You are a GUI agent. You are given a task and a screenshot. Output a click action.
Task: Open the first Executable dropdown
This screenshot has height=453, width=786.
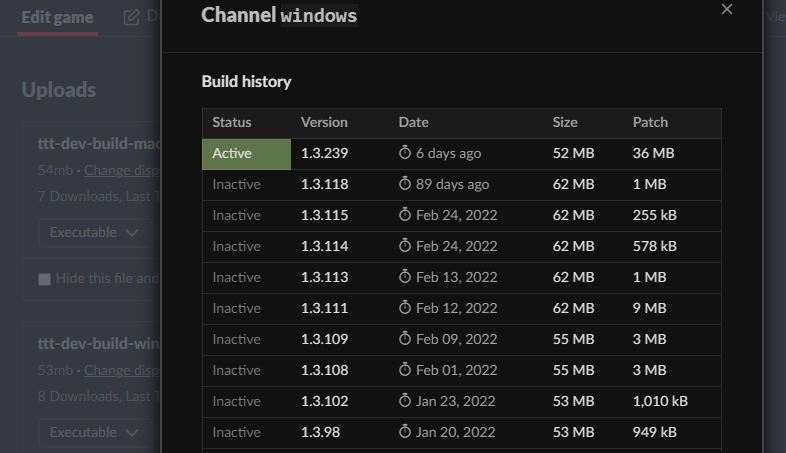click(x=94, y=232)
